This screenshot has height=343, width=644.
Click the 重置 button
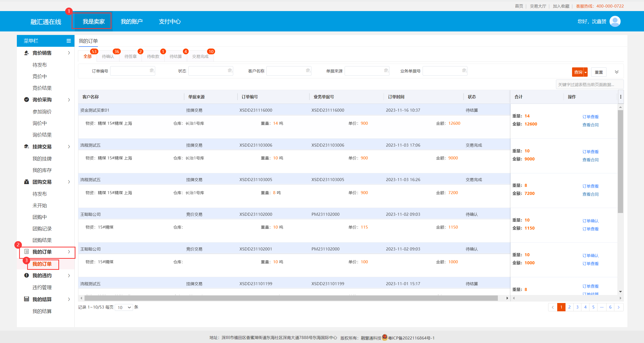click(599, 72)
